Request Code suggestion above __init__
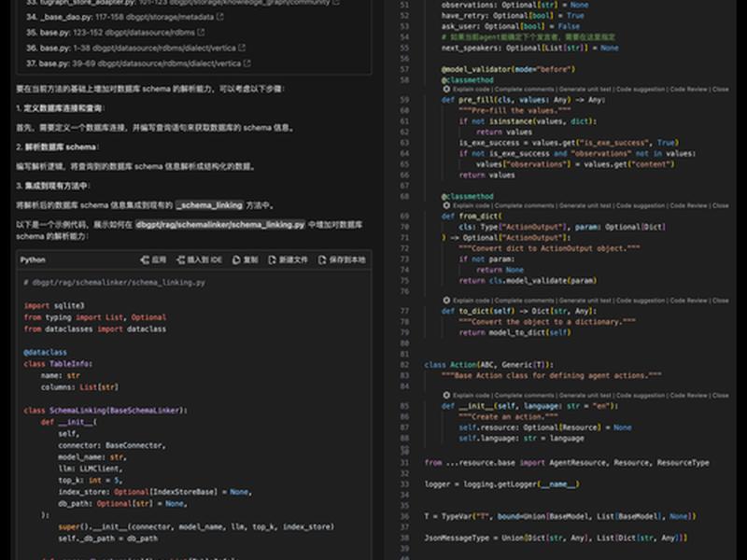Viewport: 747px width, 560px height. (641, 395)
